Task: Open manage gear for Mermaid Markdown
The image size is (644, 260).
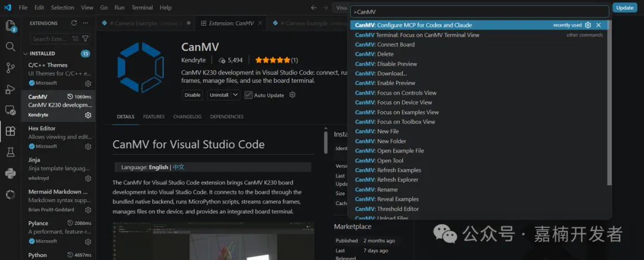Action: click(x=88, y=210)
